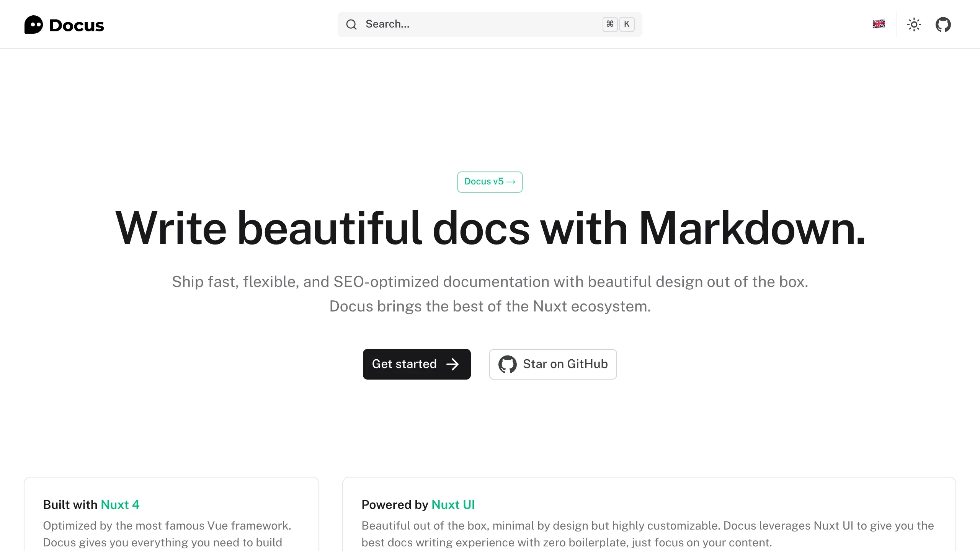Click the GitHub cat icon on Star button
Image resolution: width=980 pixels, height=551 pixels.
pyautogui.click(x=507, y=364)
